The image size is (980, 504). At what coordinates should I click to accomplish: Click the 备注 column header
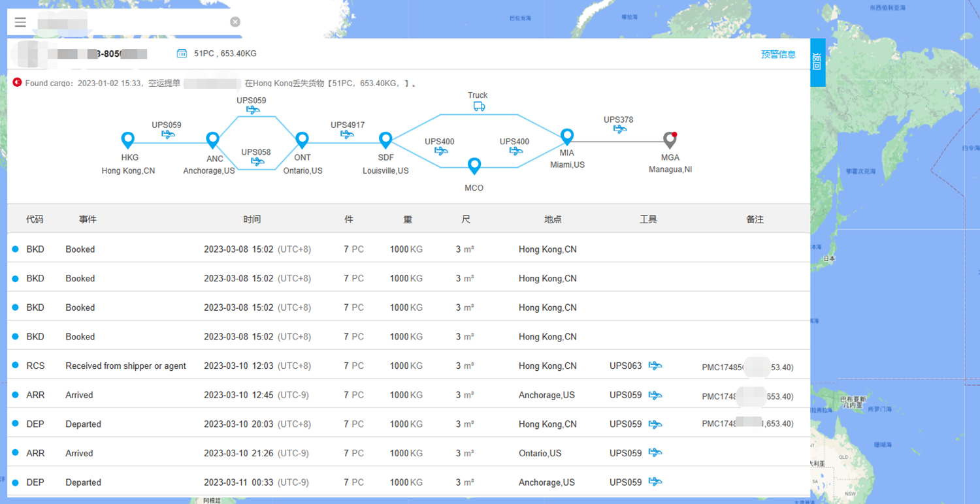(x=755, y=219)
